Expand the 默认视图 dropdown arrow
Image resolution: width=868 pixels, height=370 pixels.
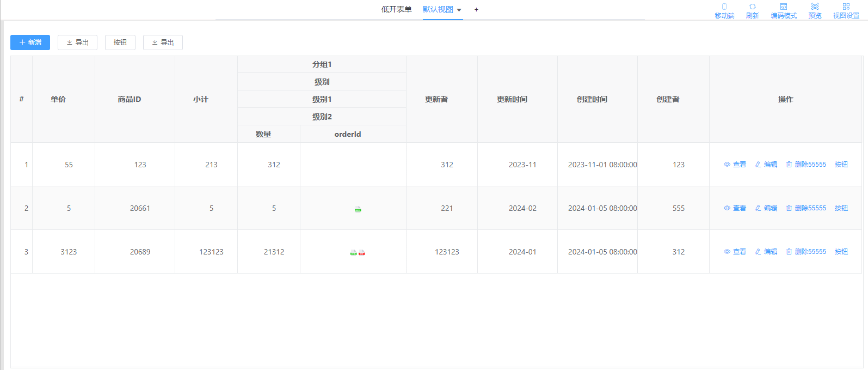tap(459, 10)
